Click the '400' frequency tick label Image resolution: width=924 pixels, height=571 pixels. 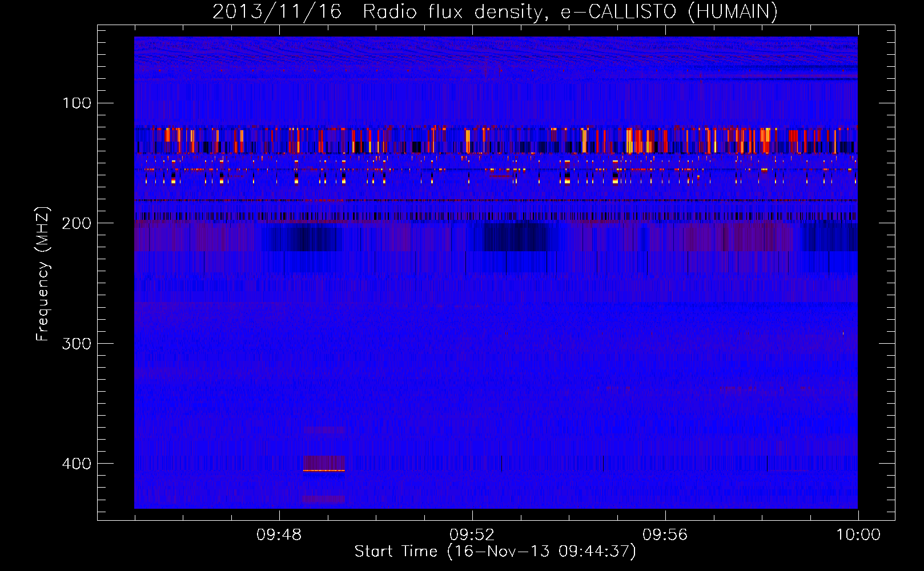point(77,464)
